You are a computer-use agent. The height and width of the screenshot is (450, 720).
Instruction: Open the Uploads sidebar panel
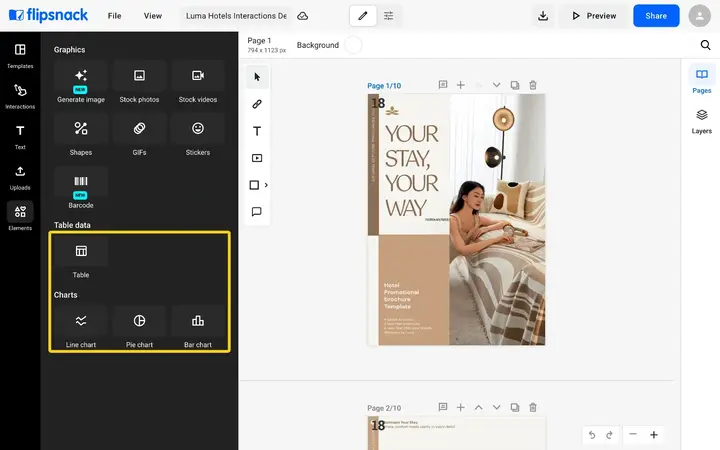[20, 177]
